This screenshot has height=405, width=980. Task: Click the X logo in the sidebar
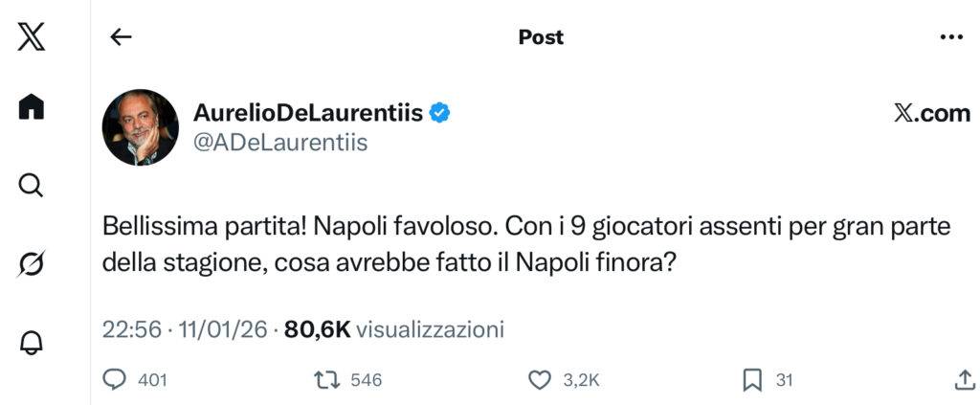click(32, 37)
